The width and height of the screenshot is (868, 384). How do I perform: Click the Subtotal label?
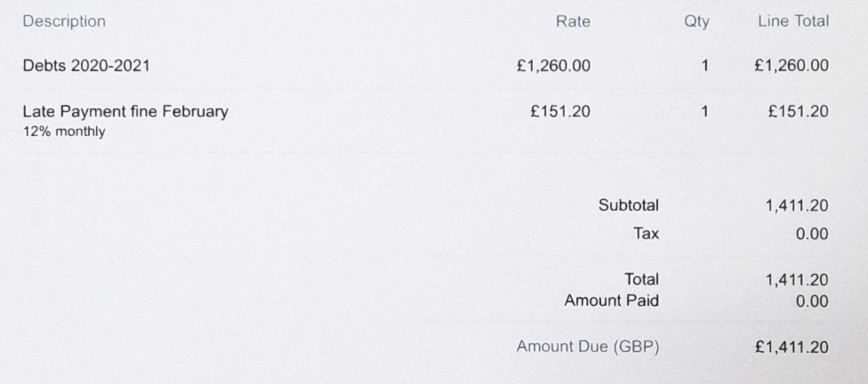[x=628, y=205]
